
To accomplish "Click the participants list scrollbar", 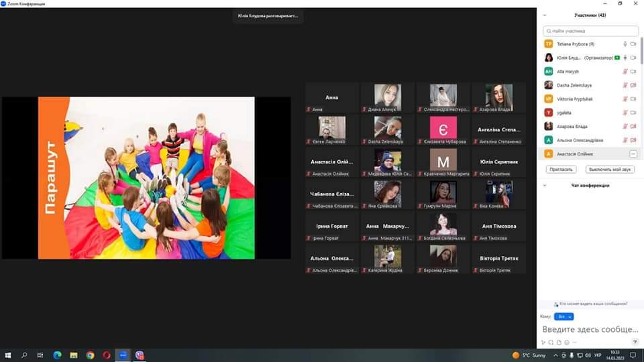I will (x=641, y=67).
